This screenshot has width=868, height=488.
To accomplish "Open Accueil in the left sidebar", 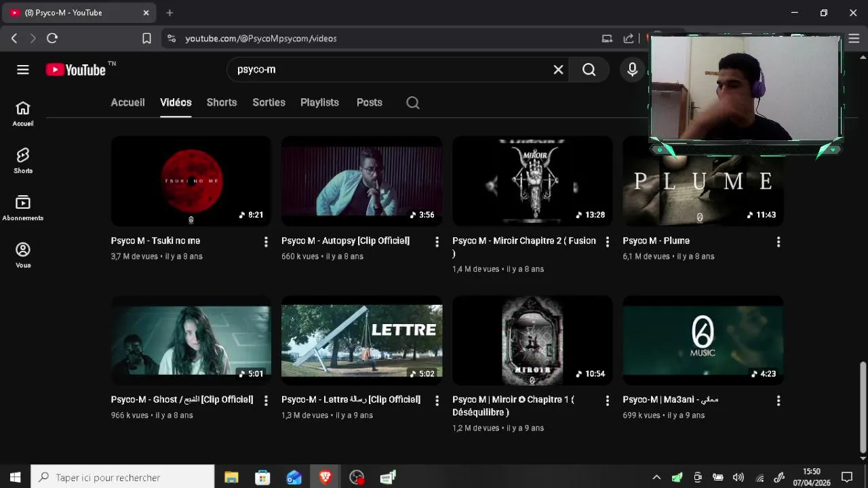I will click(x=23, y=114).
